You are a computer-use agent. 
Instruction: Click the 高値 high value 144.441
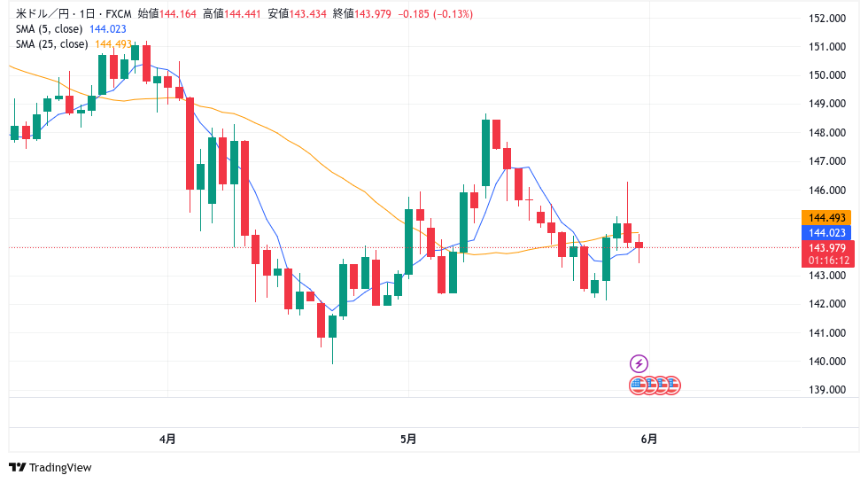pyautogui.click(x=242, y=14)
